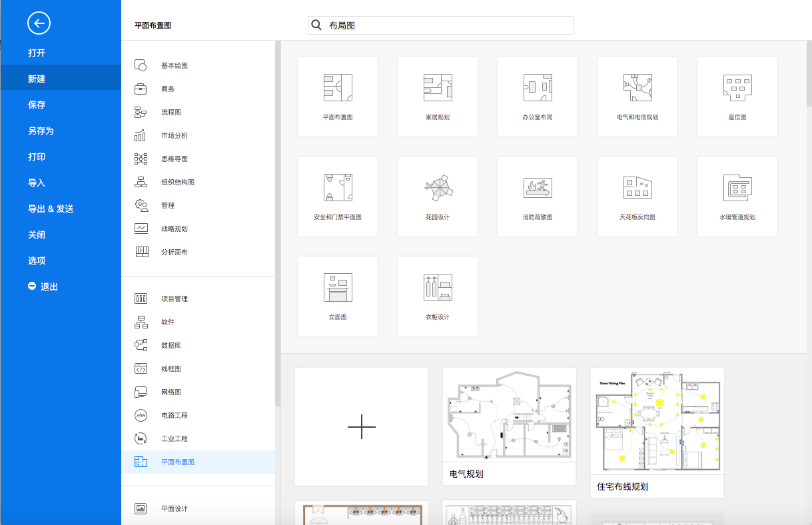Screen dimensions: 812x525
Task: Click the 另存为 menu item
Action: (x=61, y=131)
